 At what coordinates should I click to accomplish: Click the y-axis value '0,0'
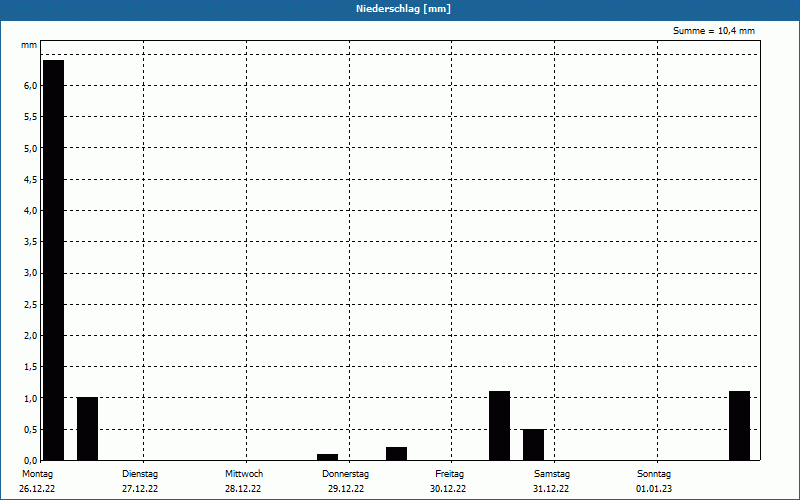pyautogui.click(x=31, y=461)
